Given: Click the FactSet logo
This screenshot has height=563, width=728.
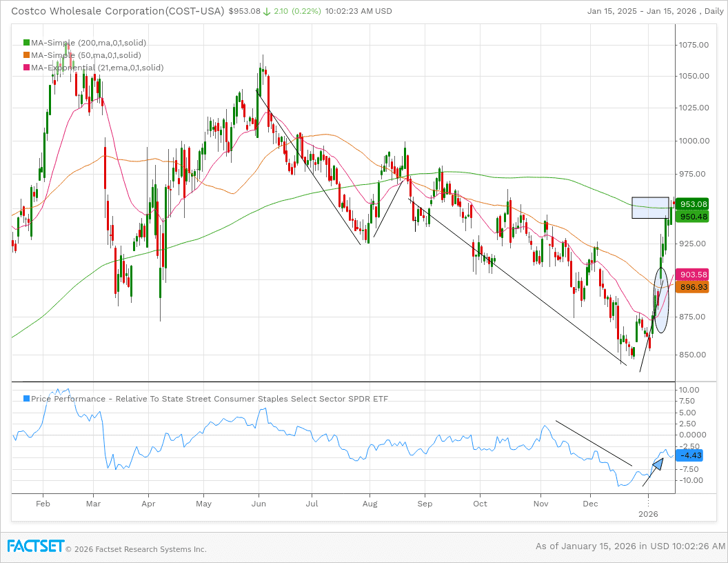Looking at the screenshot, I should pyautogui.click(x=36, y=546).
